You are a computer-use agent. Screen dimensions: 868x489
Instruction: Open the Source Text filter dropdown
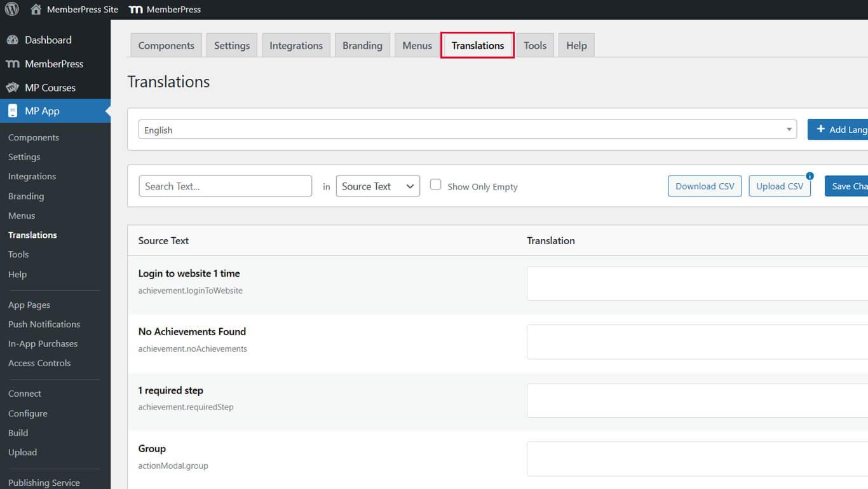click(377, 186)
